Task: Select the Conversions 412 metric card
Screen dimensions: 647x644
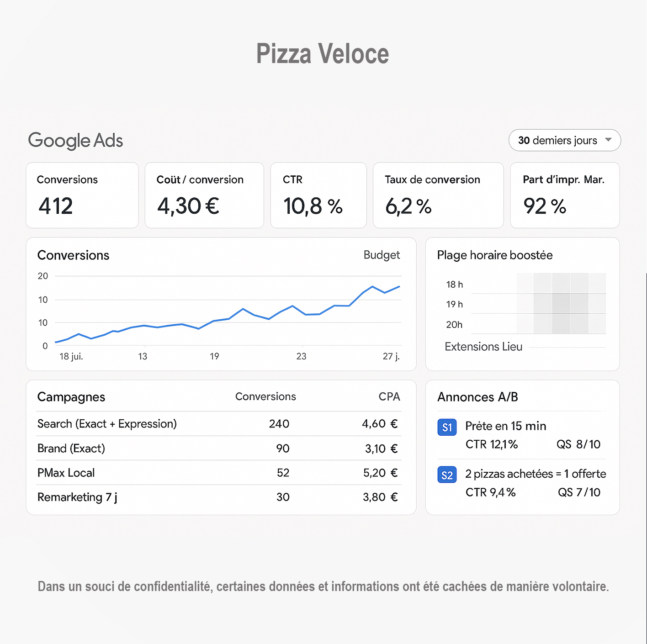Action: tap(82, 195)
